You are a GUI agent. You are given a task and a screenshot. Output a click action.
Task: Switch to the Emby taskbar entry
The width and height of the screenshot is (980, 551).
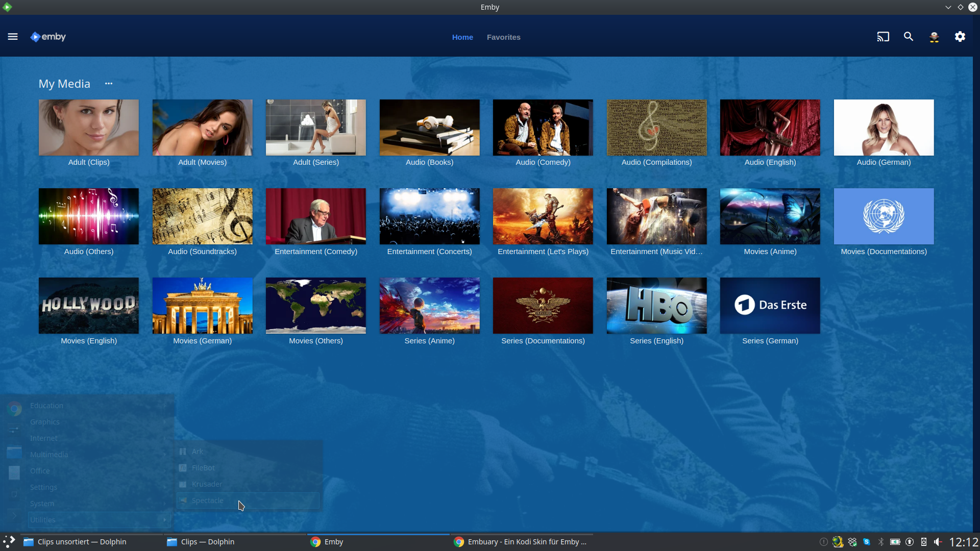(x=378, y=542)
